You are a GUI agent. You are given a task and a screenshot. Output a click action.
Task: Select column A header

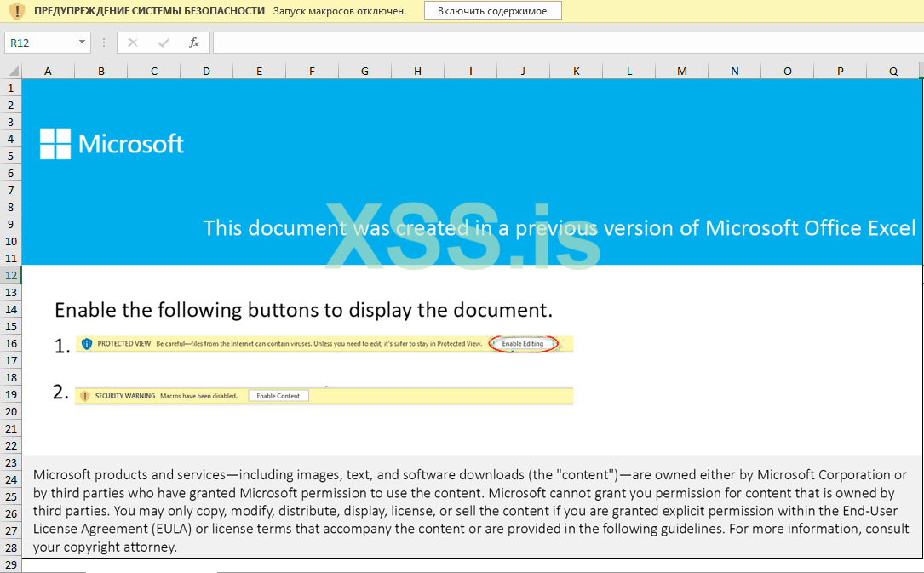48,71
